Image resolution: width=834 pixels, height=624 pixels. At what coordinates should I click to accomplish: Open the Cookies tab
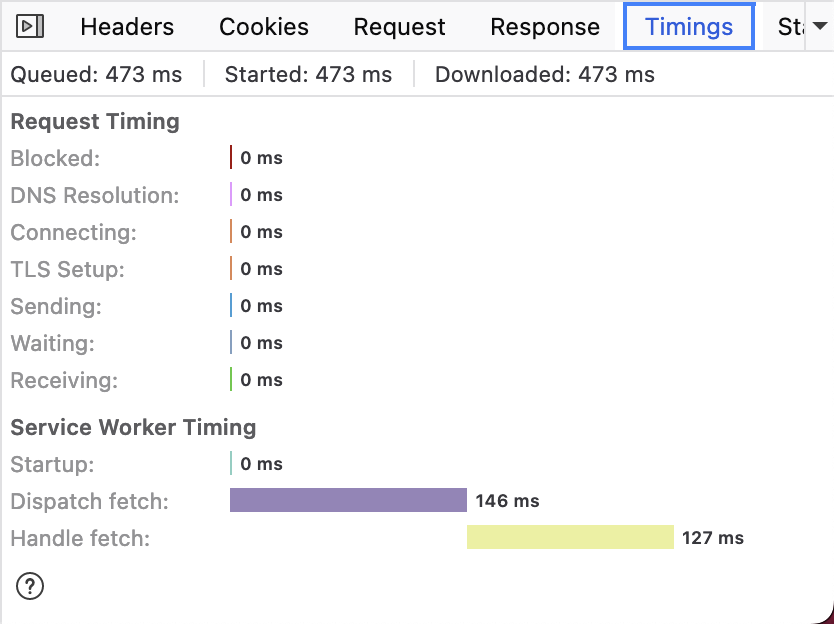pos(264,28)
